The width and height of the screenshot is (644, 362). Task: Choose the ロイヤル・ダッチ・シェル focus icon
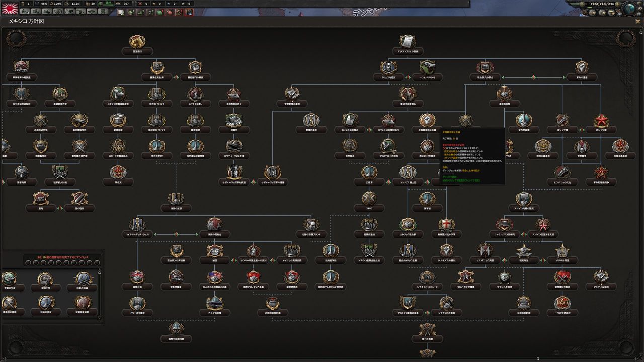coord(137,224)
